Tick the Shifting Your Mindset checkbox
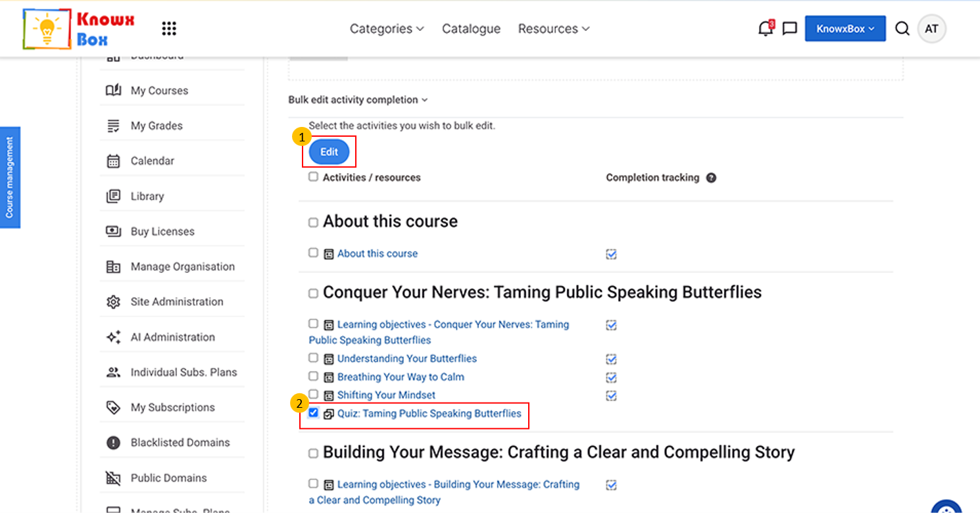This screenshot has height=513, width=980. [313, 394]
